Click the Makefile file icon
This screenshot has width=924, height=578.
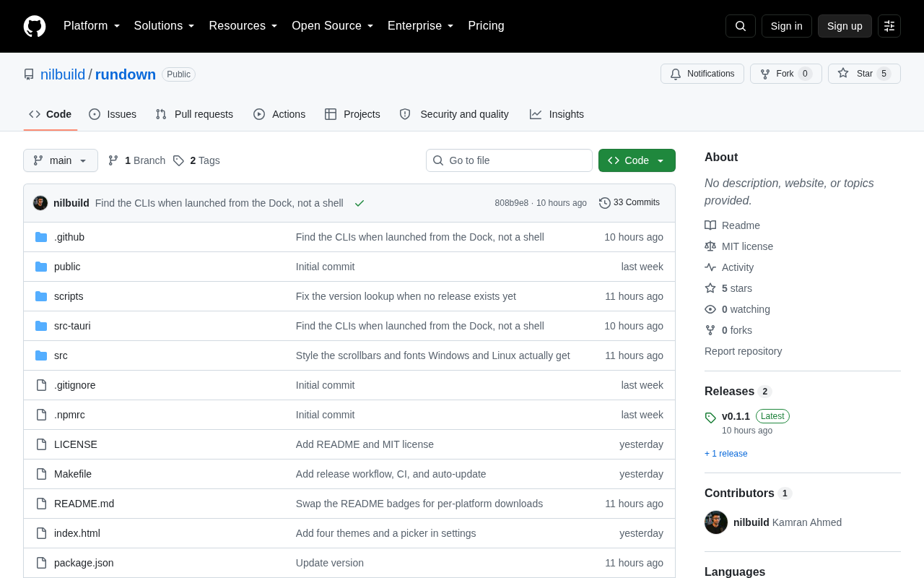41,474
